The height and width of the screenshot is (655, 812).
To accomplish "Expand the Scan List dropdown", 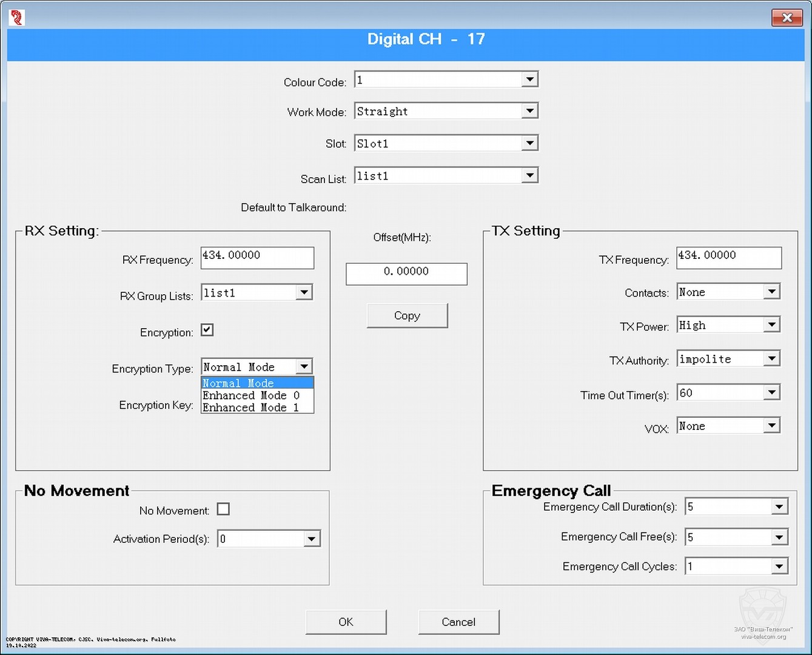I will point(529,175).
